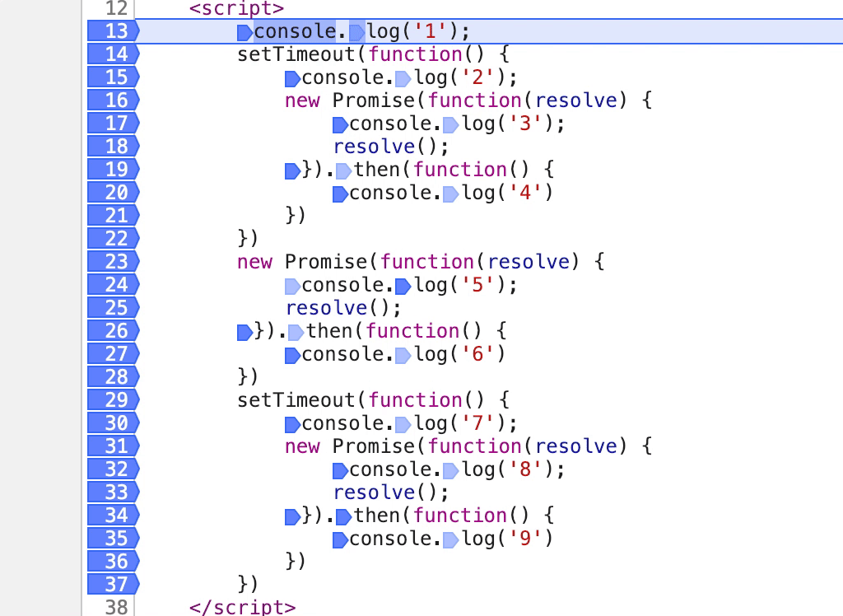Remove the line 19 gutter breakpoint

[114, 170]
